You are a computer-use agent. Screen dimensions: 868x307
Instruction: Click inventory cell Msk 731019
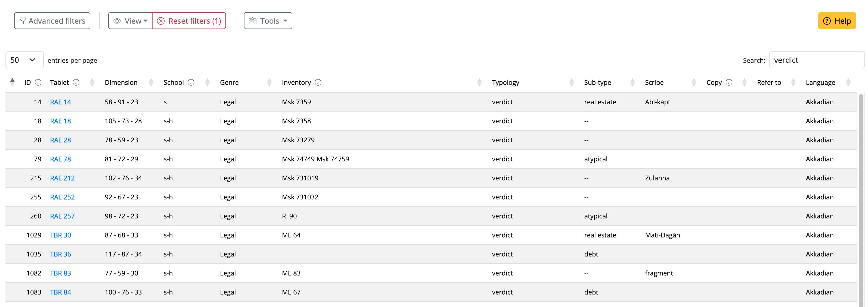point(300,178)
